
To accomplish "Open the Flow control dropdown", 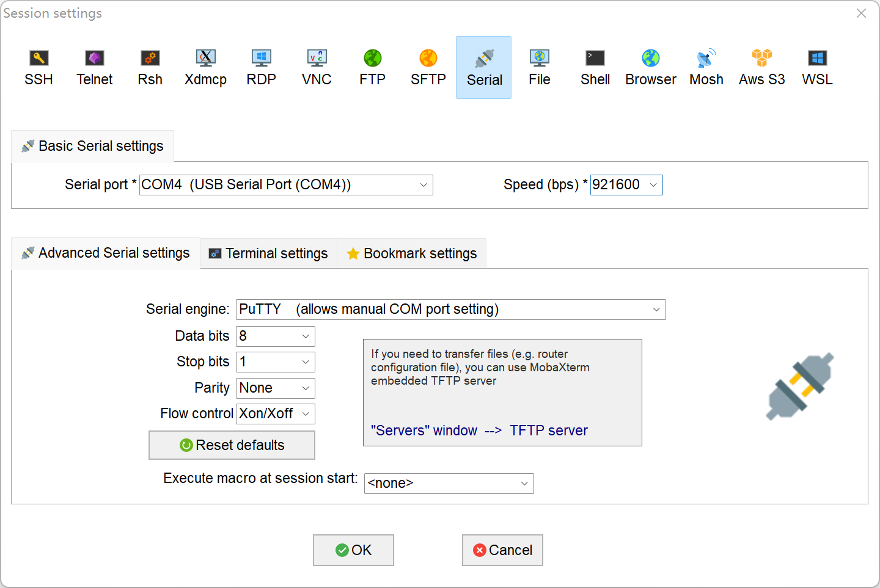I will pyautogui.click(x=306, y=414).
